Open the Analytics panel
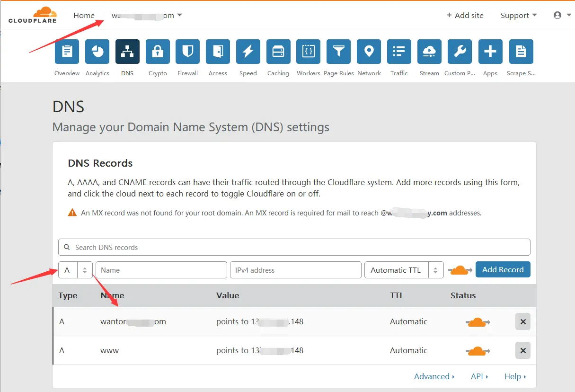This screenshot has height=392, width=575. 97,52
